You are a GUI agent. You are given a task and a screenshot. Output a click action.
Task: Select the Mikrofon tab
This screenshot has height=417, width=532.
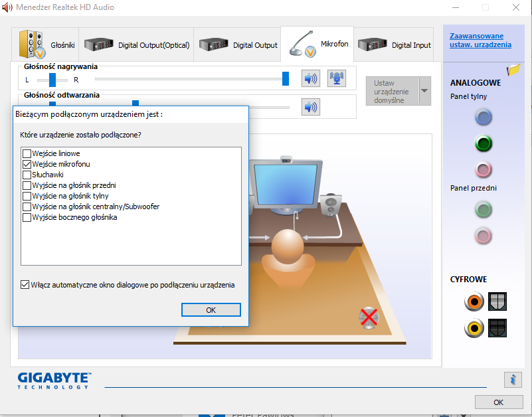click(317, 44)
